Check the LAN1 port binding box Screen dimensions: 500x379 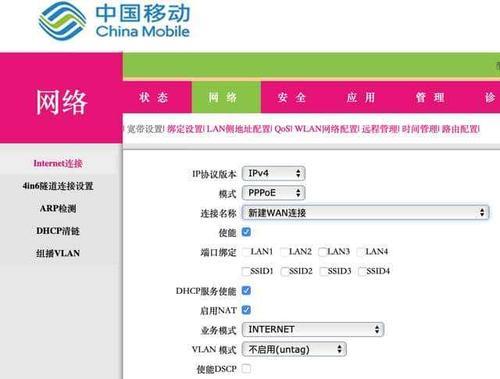(246, 252)
